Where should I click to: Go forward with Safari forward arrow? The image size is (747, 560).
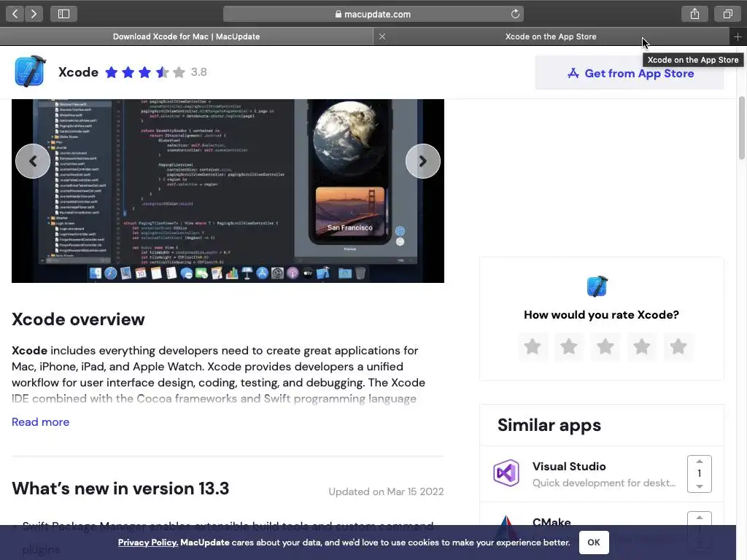click(x=34, y=14)
